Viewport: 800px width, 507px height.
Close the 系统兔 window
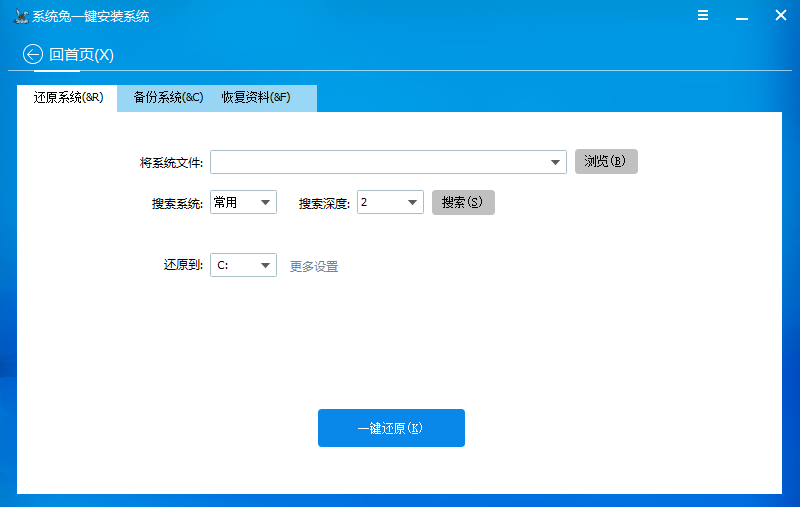[x=781, y=15]
